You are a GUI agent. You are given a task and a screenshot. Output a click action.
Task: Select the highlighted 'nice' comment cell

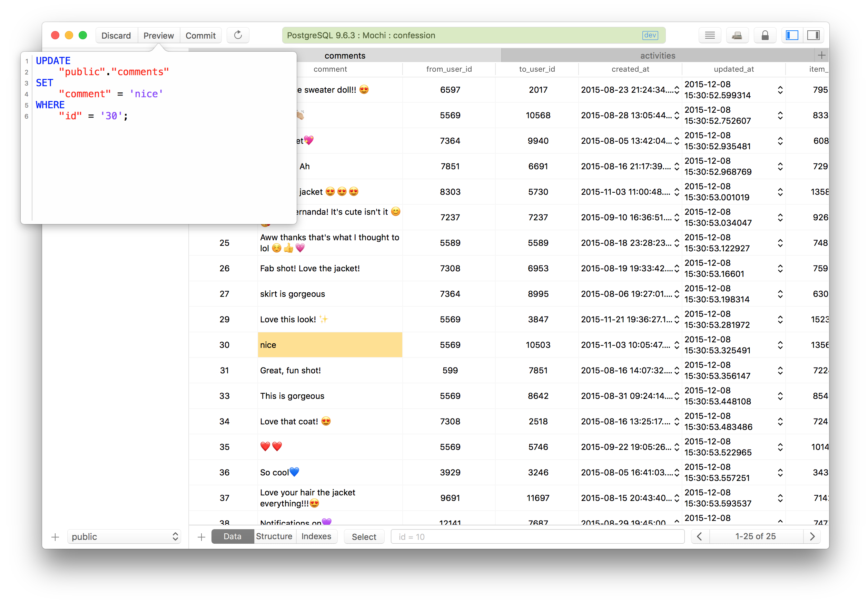coord(330,345)
